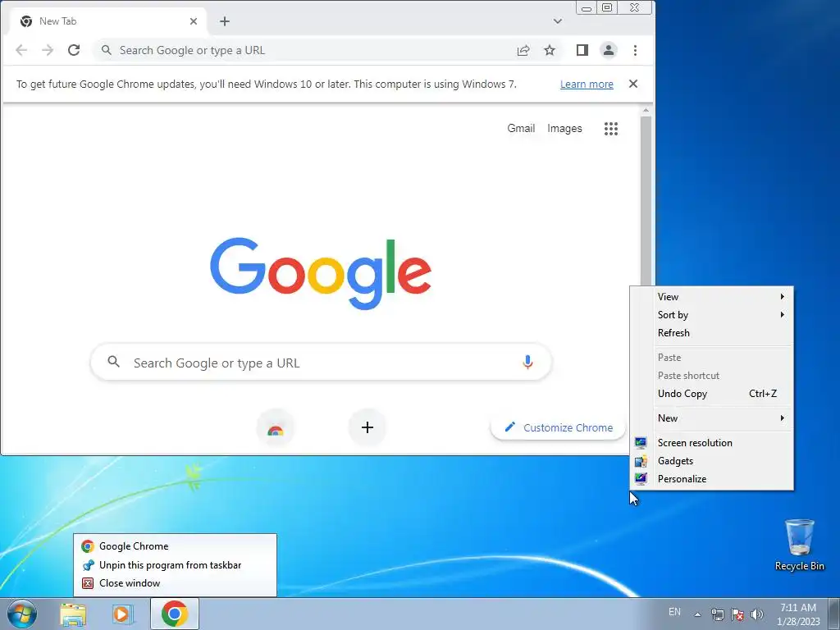Screen dimensions: 840x630
Task: Share this page using the share icon
Action: [523, 50]
